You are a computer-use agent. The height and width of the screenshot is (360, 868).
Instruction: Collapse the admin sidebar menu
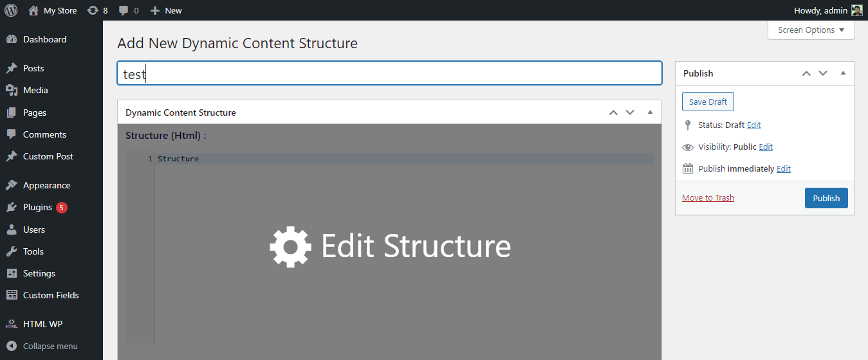pos(51,346)
